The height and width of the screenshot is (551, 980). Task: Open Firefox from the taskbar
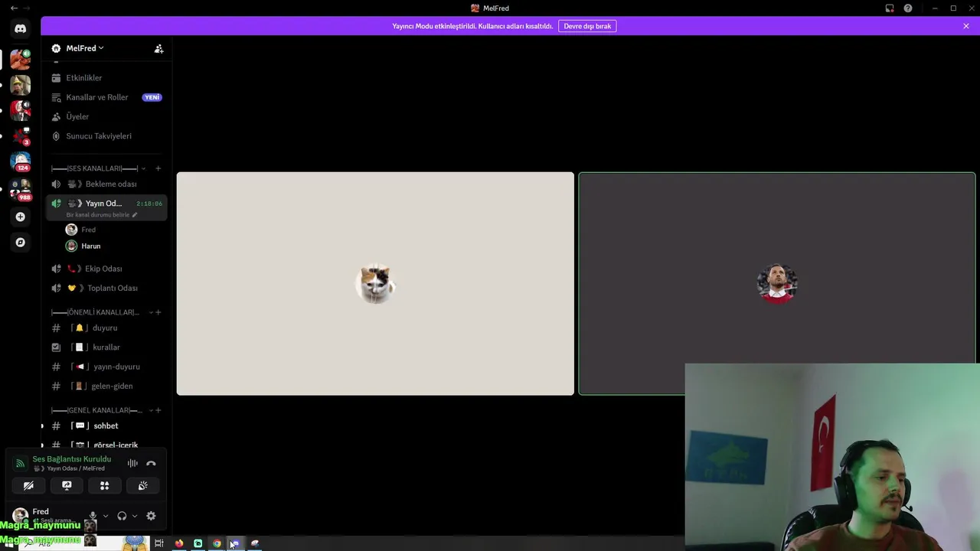(179, 543)
